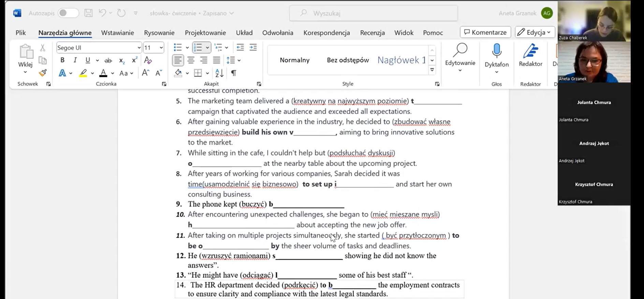Screen dimensions: 644x299
Task: Apply the font color A swatch
Action: pos(103,73)
